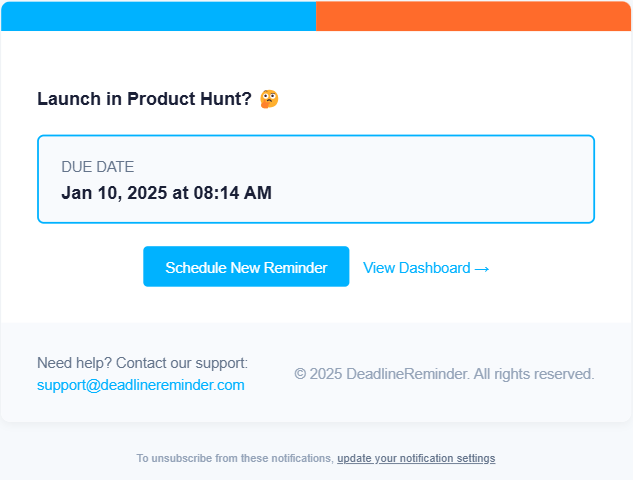Click the Need help? Contact our support text

(143, 363)
